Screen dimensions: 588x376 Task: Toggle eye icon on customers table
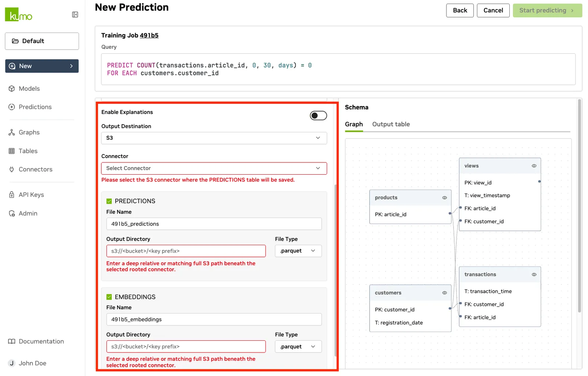pos(444,293)
